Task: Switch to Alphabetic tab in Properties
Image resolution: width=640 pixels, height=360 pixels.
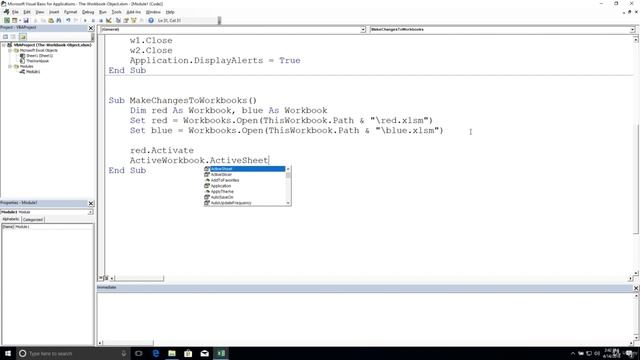Action: pyautogui.click(x=11, y=219)
